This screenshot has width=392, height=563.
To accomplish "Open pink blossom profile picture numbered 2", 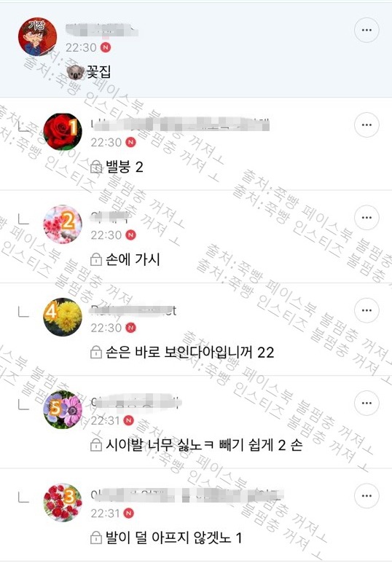I will click(63, 224).
